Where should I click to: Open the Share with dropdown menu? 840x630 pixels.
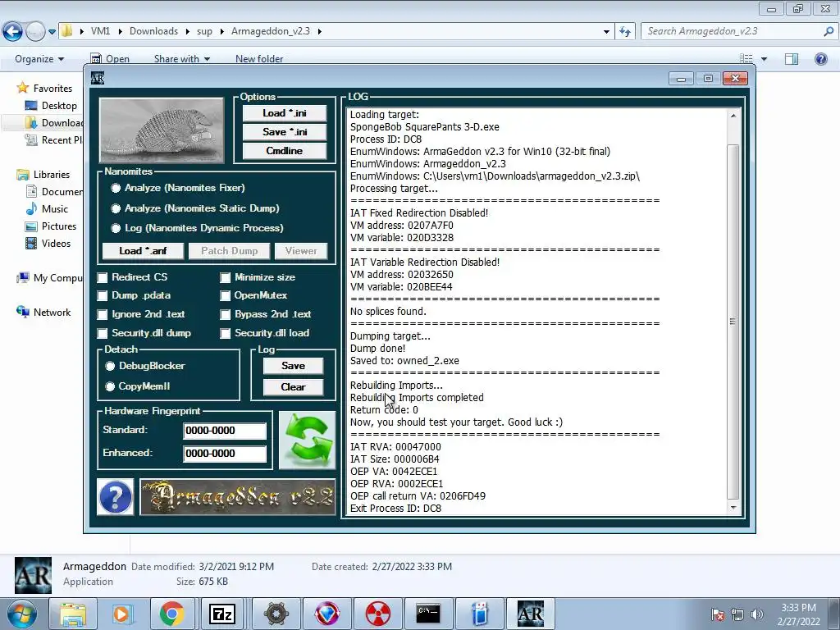coord(182,59)
